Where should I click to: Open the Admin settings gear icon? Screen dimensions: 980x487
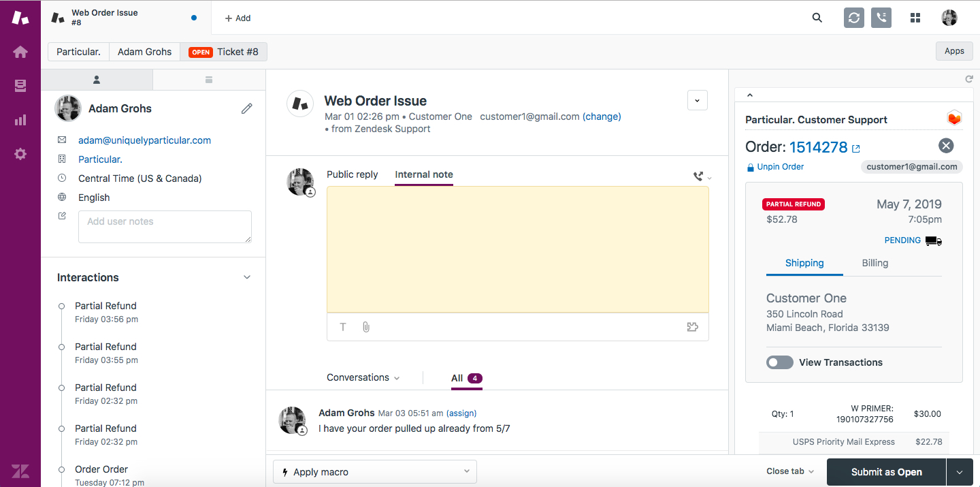tap(20, 153)
